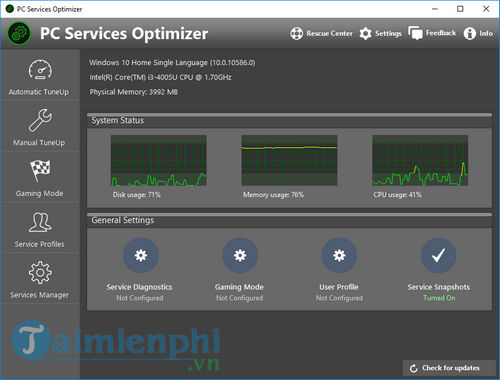Click the Service Diagnostics label
The width and height of the screenshot is (500, 380).
click(139, 287)
